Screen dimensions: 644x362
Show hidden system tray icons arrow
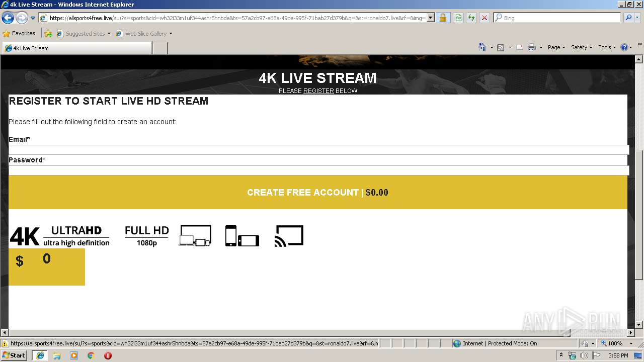click(561, 355)
